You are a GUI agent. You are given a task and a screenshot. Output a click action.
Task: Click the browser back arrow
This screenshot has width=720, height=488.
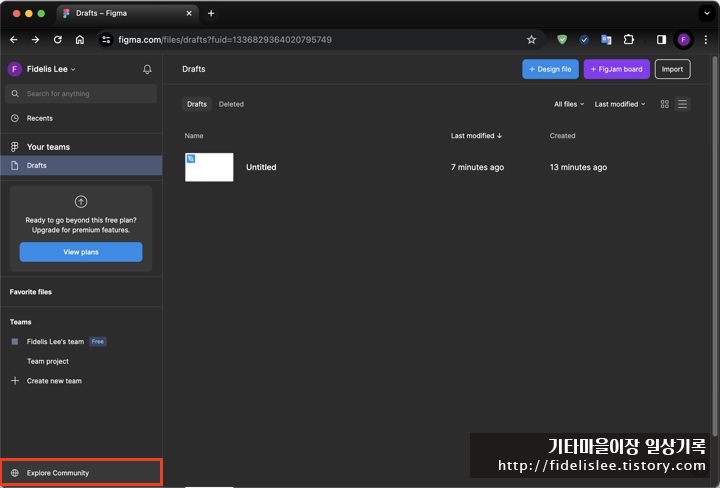(14, 40)
